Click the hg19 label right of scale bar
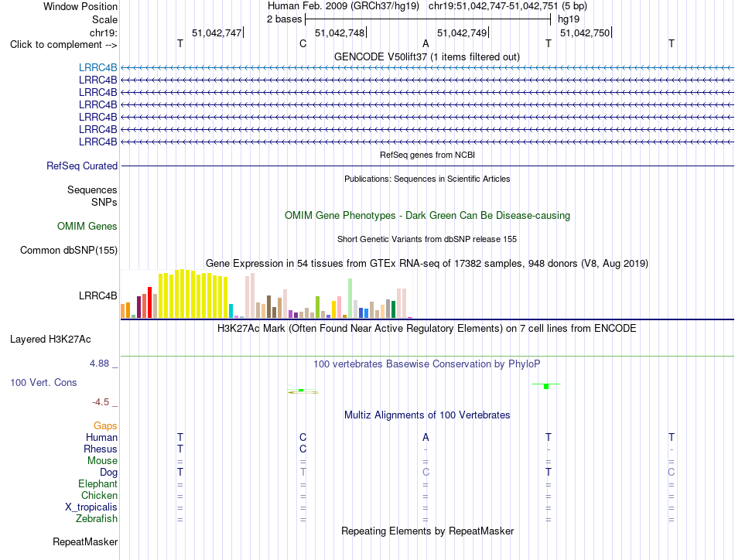 [x=569, y=19]
